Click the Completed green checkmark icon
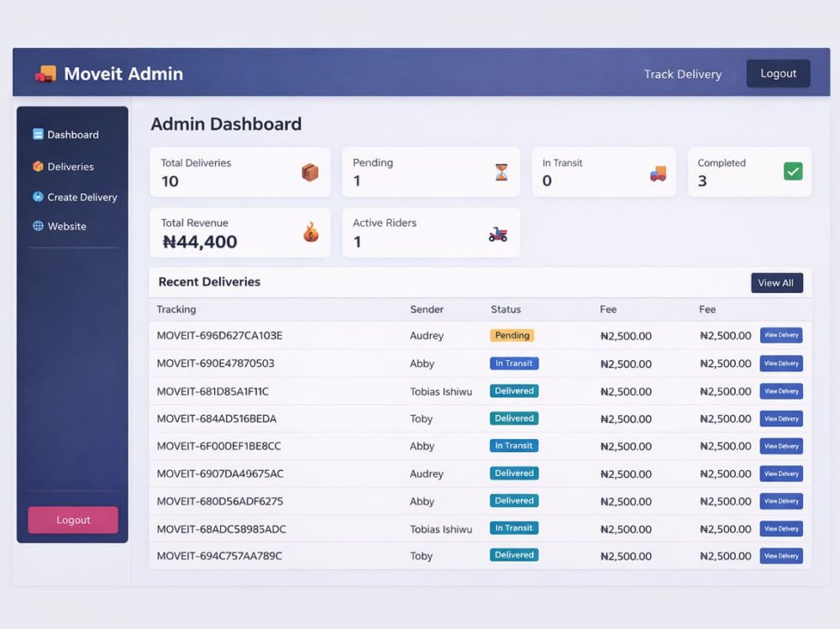The width and height of the screenshot is (840, 629). pos(793,171)
